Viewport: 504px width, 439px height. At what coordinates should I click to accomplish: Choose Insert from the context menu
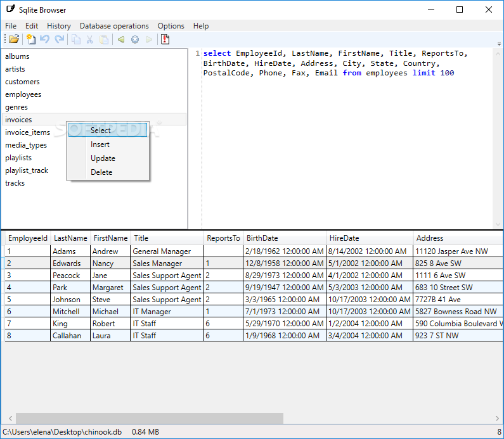[x=108, y=144]
